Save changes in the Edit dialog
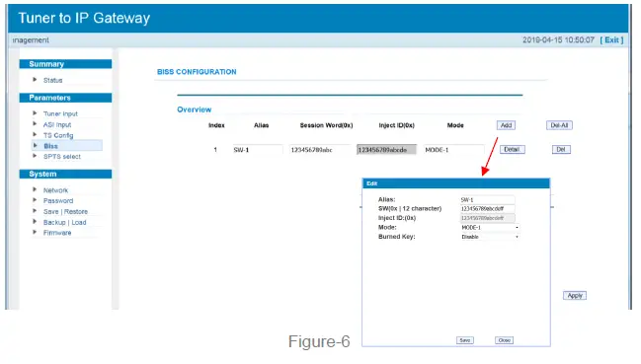The image size is (641, 364). coord(465,340)
